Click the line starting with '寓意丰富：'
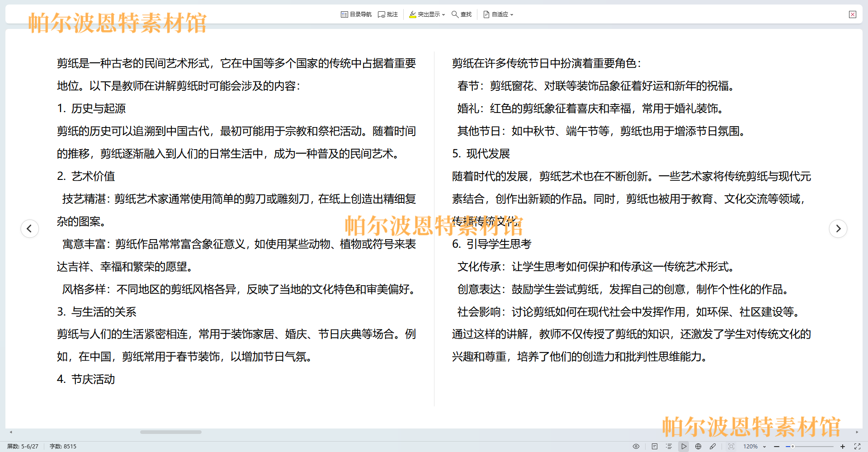Screen dimensions: 868x452 239,244
